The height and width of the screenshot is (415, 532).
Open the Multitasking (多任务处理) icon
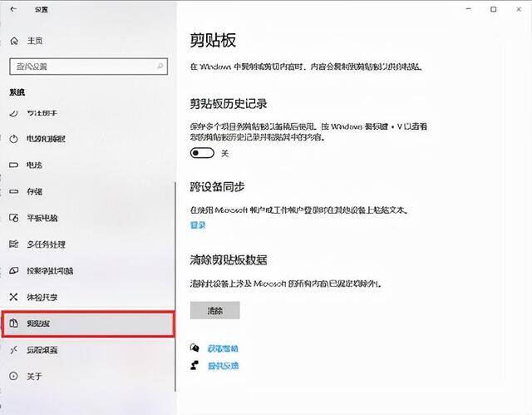pyautogui.click(x=13, y=244)
